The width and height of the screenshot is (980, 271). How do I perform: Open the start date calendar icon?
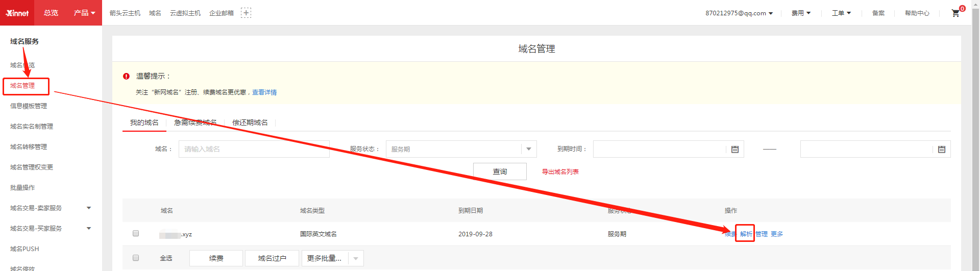(734, 149)
